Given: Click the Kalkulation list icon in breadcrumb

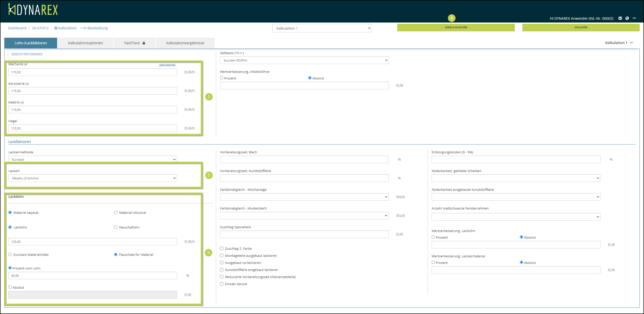Looking at the screenshot, I should 56,28.
